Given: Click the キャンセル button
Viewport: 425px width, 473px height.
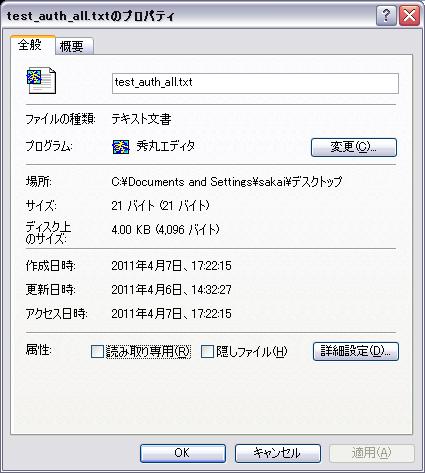Looking at the screenshot, I should click(278, 453).
